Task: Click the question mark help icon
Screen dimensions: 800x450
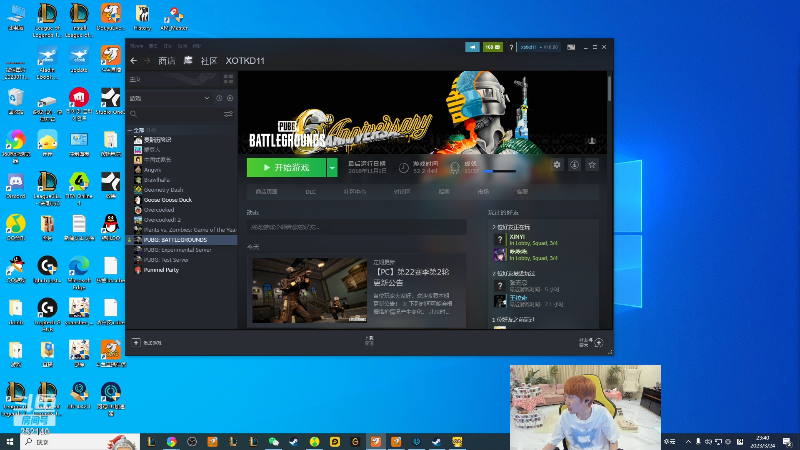Action: click(x=511, y=47)
